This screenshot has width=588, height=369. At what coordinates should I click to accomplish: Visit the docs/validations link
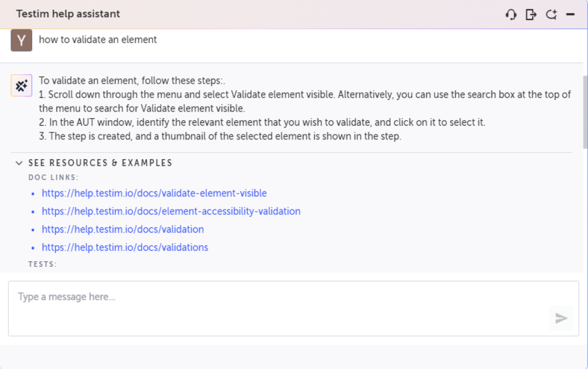click(125, 248)
